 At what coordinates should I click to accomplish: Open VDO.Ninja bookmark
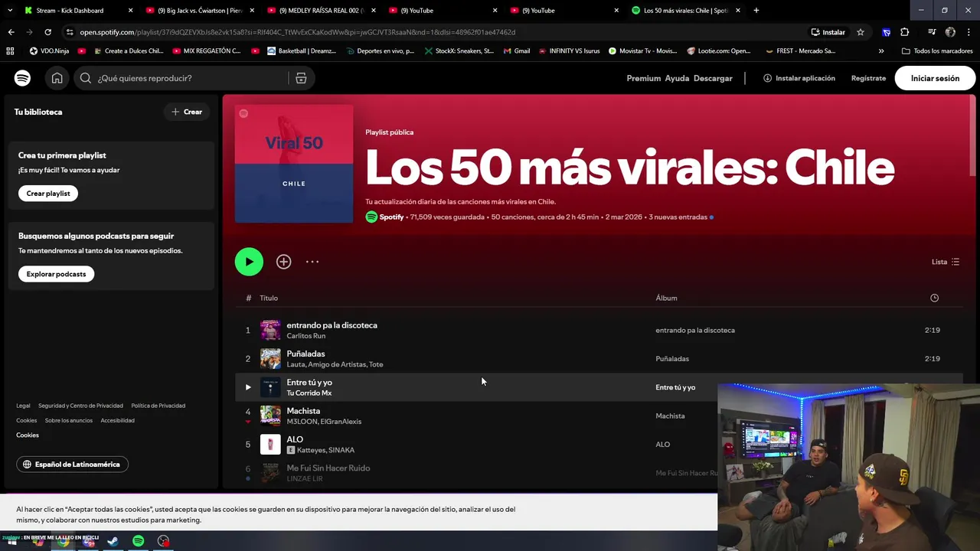tap(49, 51)
